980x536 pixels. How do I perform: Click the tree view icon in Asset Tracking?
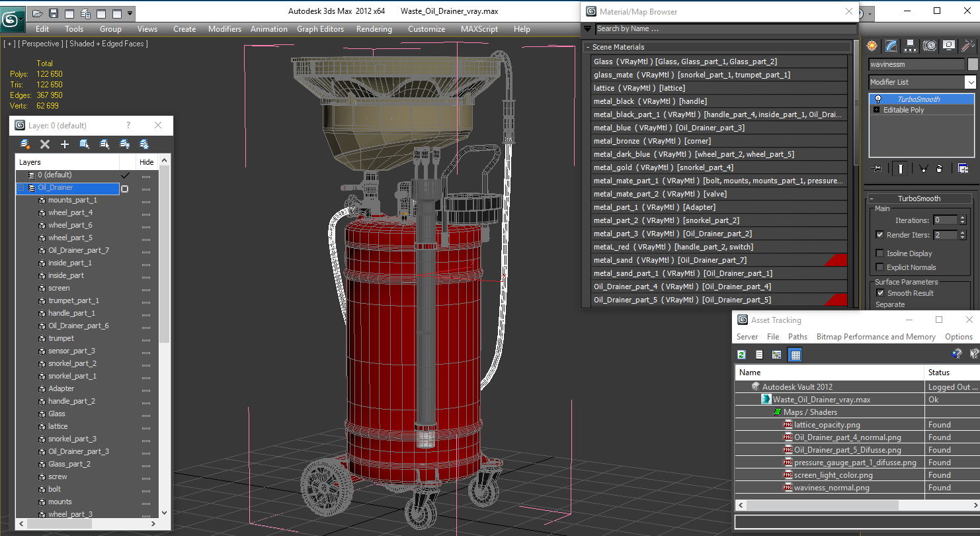point(777,355)
